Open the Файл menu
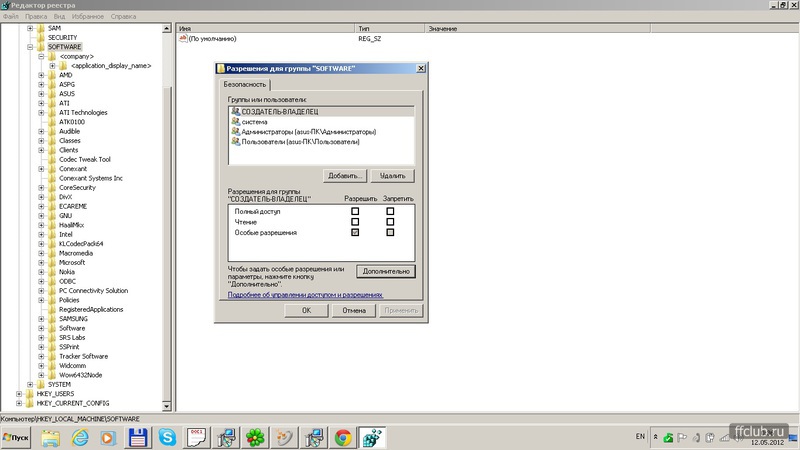The height and width of the screenshot is (450, 800). tap(11, 16)
